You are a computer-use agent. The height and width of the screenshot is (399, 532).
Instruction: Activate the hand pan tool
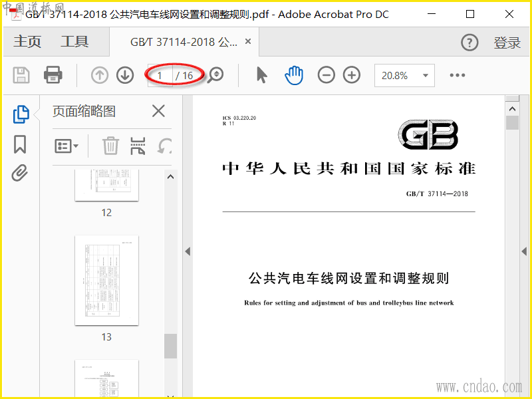click(x=294, y=75)
